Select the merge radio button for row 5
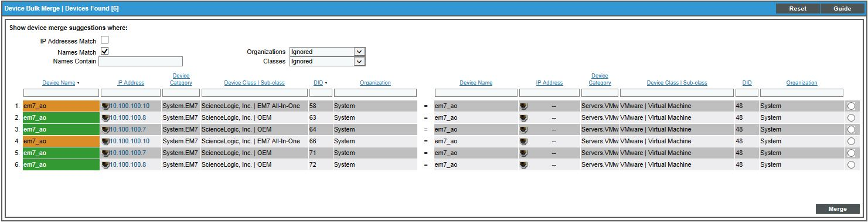Viewport: 868px width, 222px height. (851, 153)
